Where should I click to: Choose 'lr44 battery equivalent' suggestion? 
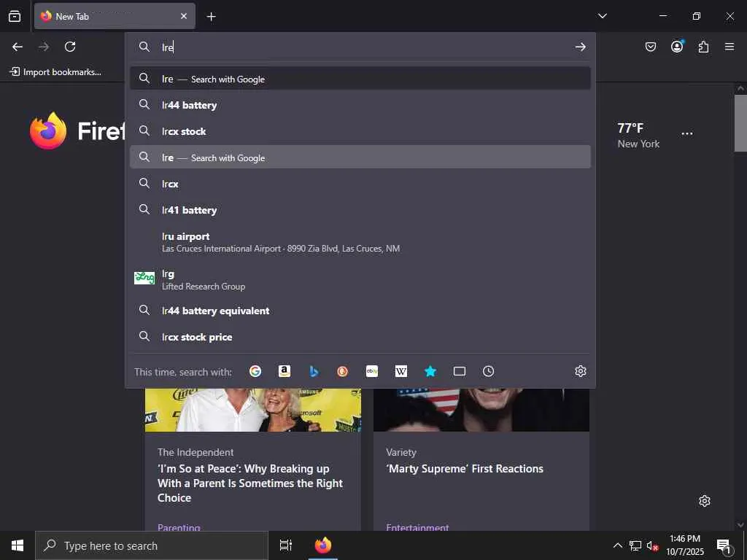360,311
